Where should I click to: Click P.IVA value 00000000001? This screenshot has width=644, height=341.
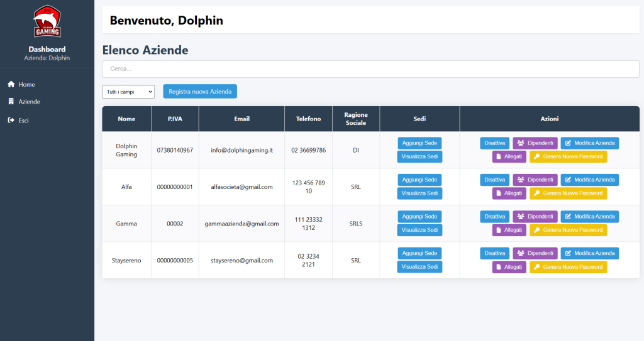(x=175, y=187)
